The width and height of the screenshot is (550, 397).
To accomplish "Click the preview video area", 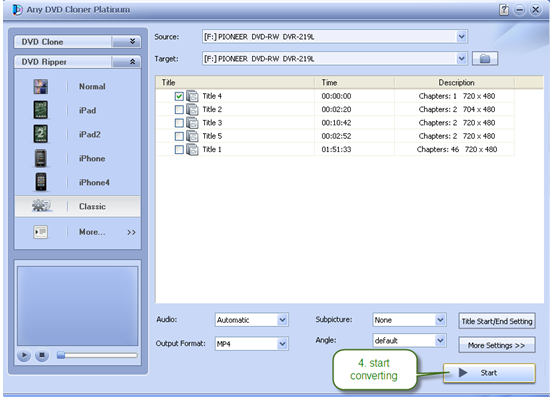I will [x=78, y=306].
